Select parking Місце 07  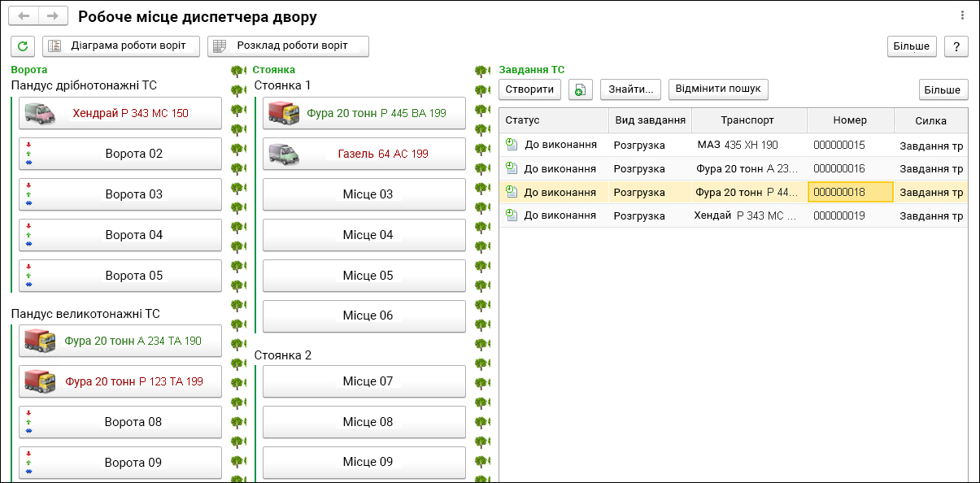pyautogui.click(x=364, y=381)
